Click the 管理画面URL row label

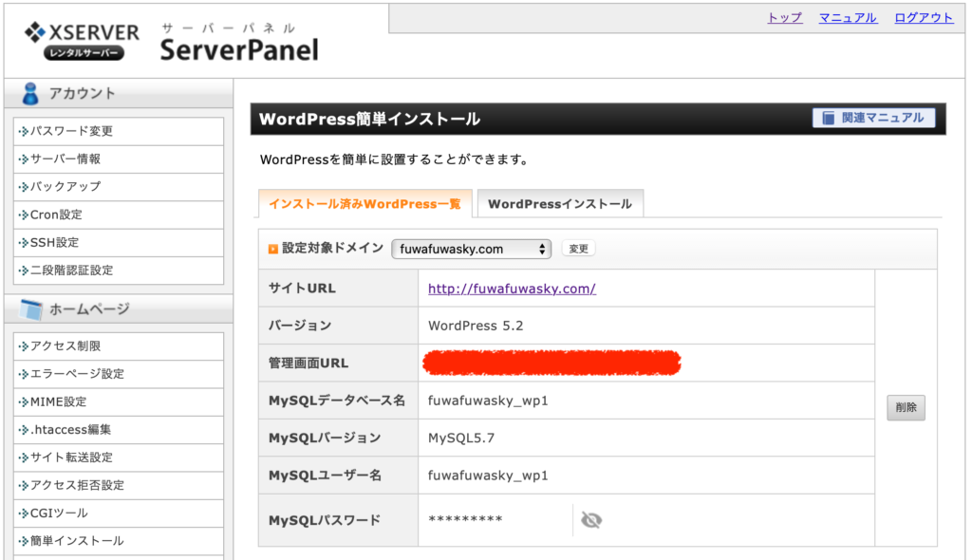tap(308, 364)
